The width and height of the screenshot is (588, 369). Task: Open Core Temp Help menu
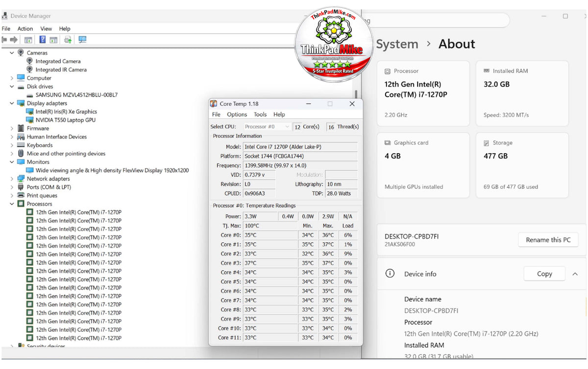(279, 115)
